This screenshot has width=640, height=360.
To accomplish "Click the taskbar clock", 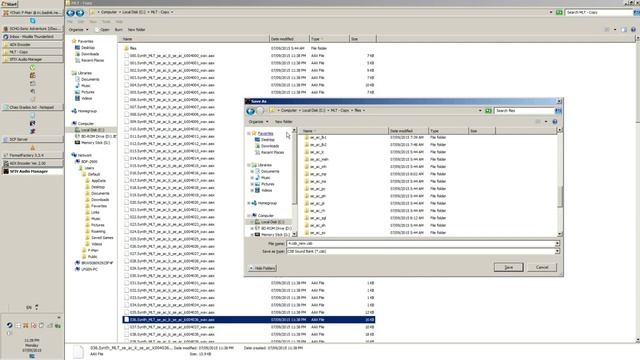I will click(32, 345).
